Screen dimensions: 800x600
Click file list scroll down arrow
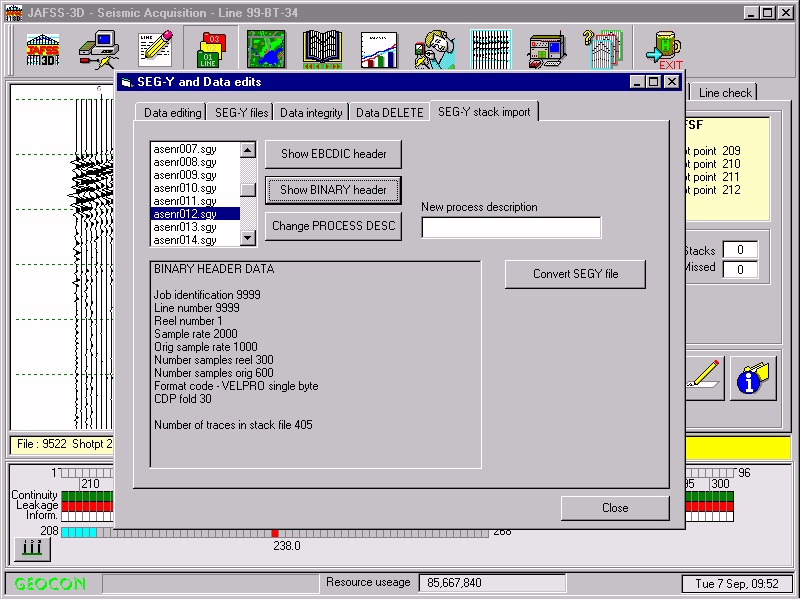point(248,238)
